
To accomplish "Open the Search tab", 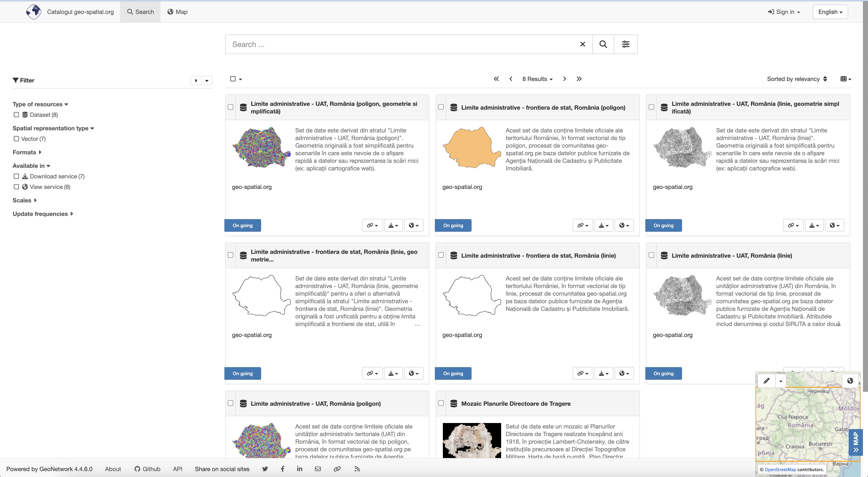I will tap(140, 12).
